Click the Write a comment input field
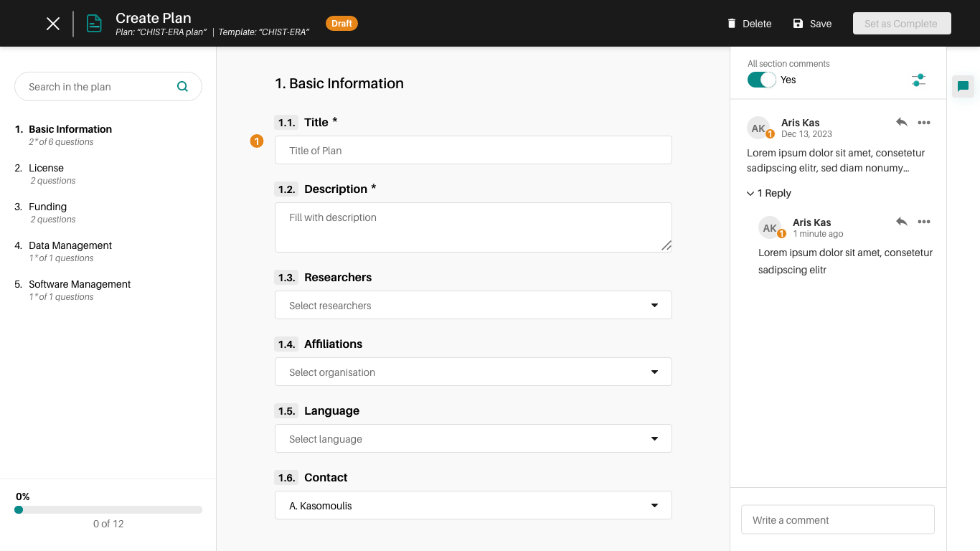The height and width of the screenshot is (551, 980). pyautogui.click(x=837, y=519)
